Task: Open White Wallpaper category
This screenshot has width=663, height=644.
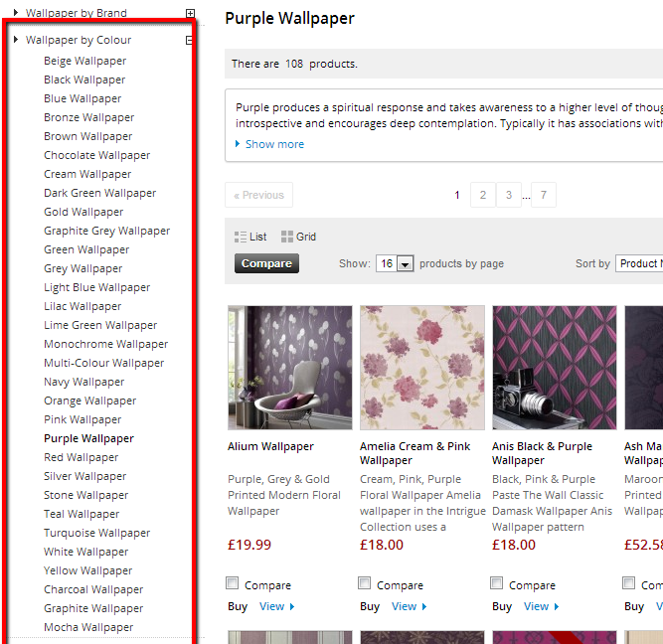Action: (85, 552)
